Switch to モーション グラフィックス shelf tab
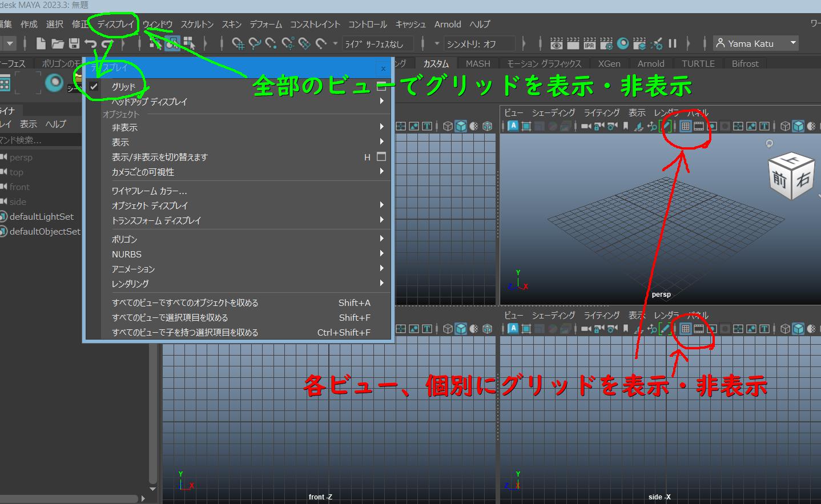Viewport: 821px width, 504px height. click(544, 63)
